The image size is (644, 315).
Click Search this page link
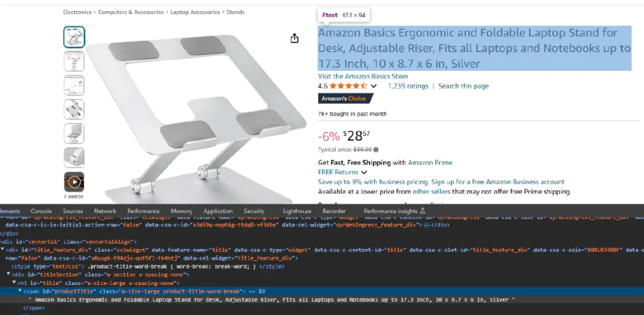(464, 86)
